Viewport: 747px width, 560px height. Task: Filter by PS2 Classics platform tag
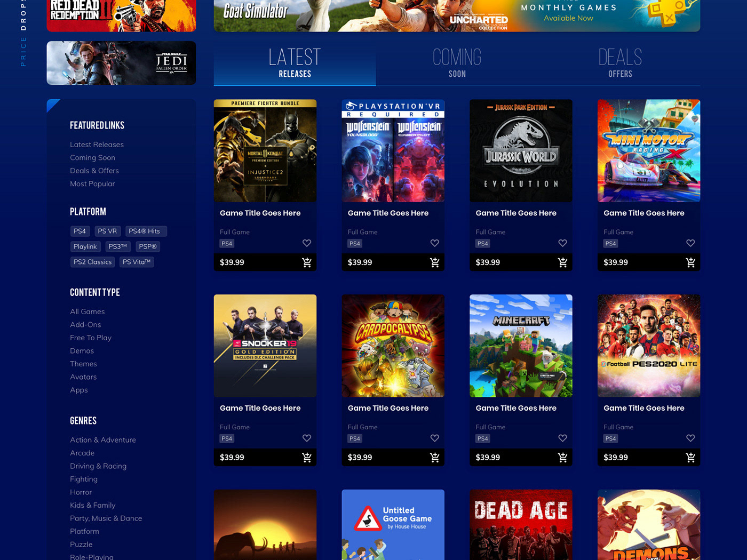click(93, 262)
